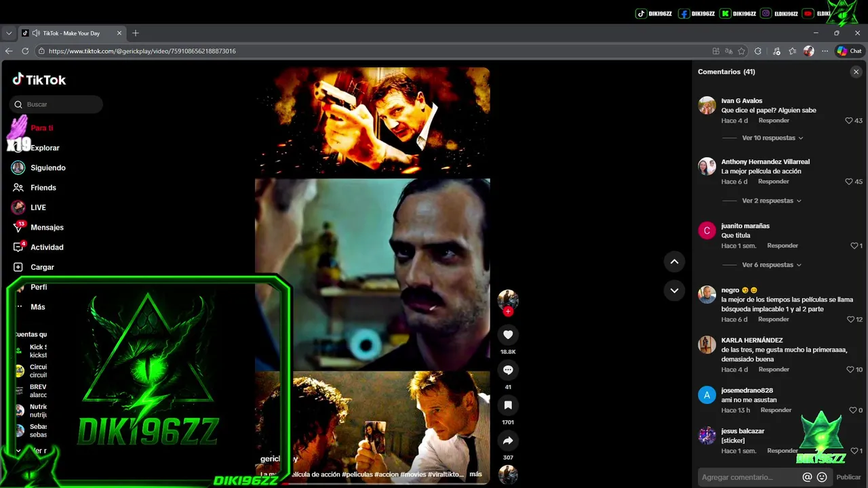Open comments via the speech bubble icon

[x=508, y=369]
